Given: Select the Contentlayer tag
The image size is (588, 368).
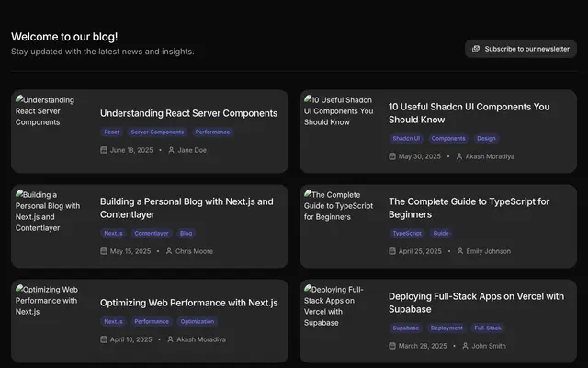Looking at the screenshot, I should tap(152, 233).
